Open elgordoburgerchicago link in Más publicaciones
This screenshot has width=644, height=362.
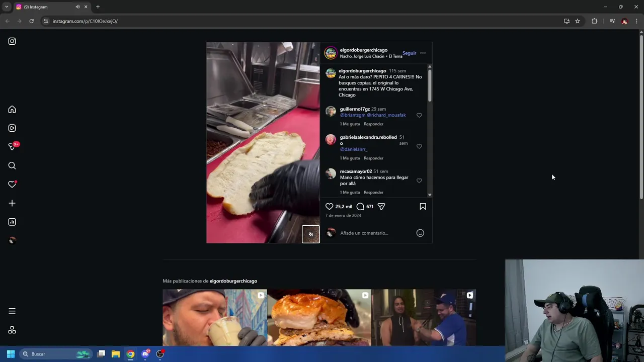tap(233, 281)
